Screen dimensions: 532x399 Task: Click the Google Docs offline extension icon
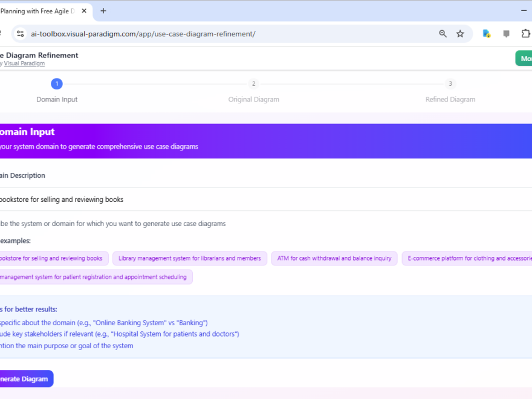(486, 34)
